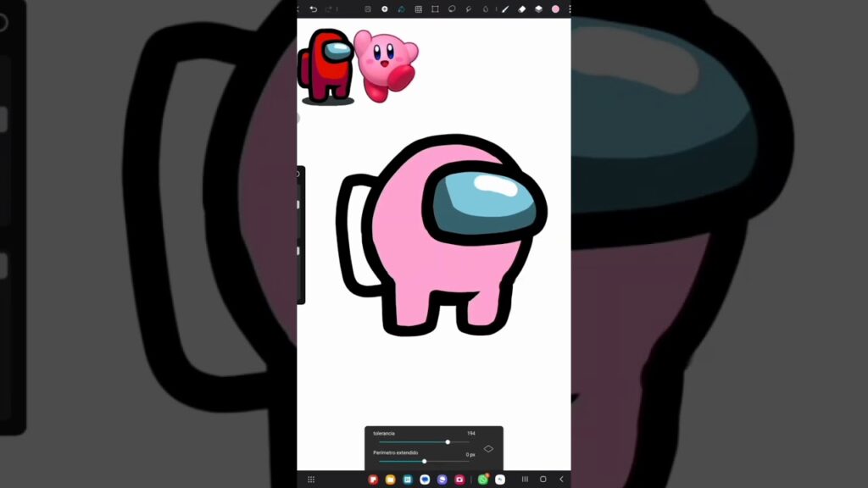Launch the red app in the taskbar
This screenshot has width=868, height=488.
[x=373, y=480]
